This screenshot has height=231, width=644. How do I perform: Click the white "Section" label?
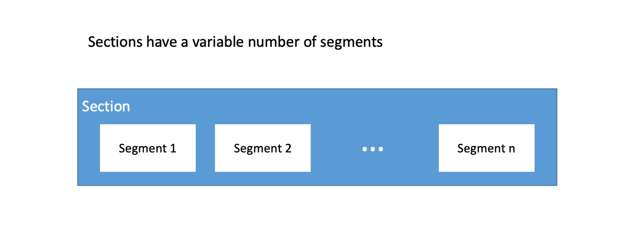pos(106,106)
